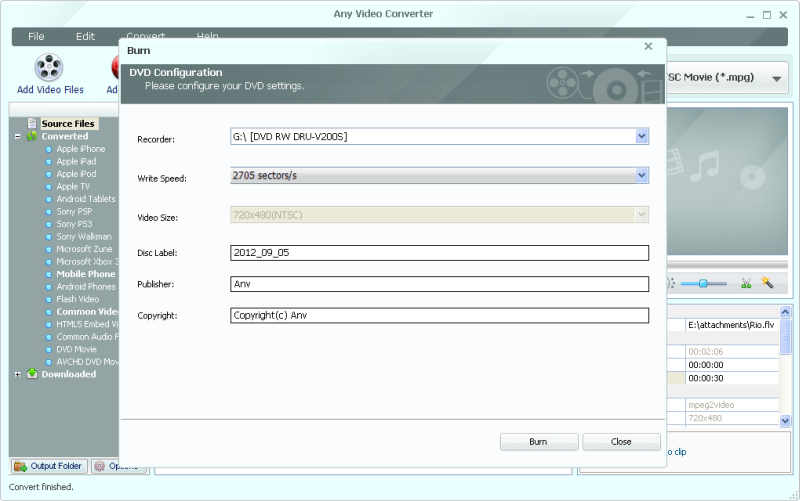The image size is (800, 501).
Task: Select Sony PSP in the tree
Action: 74,211
